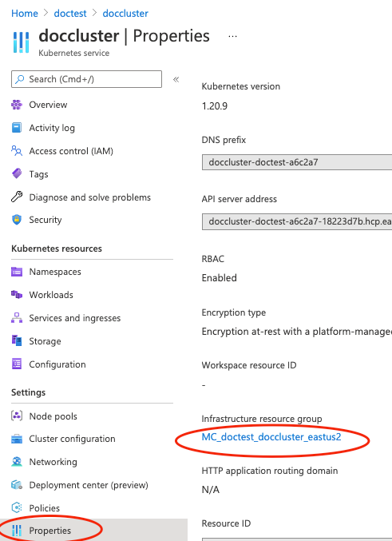Open Activity log via its icon
392x541 pixels.
[17, 128]
